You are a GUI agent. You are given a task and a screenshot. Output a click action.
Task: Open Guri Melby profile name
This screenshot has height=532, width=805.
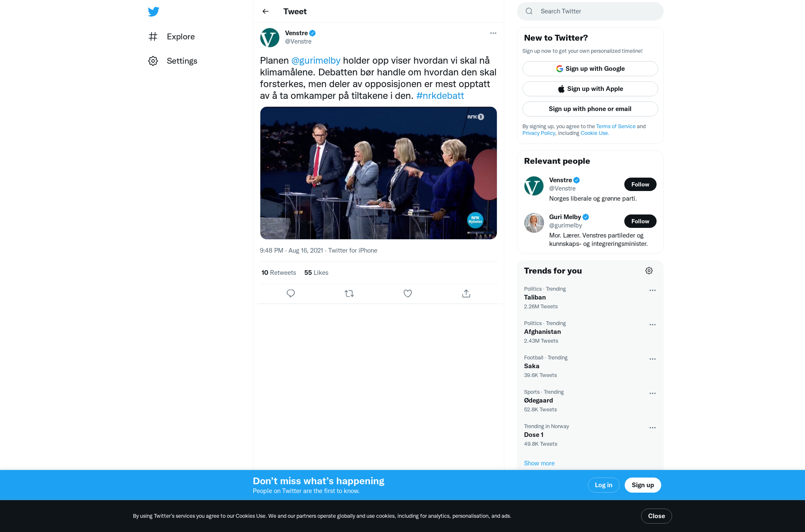pos(565,217)
